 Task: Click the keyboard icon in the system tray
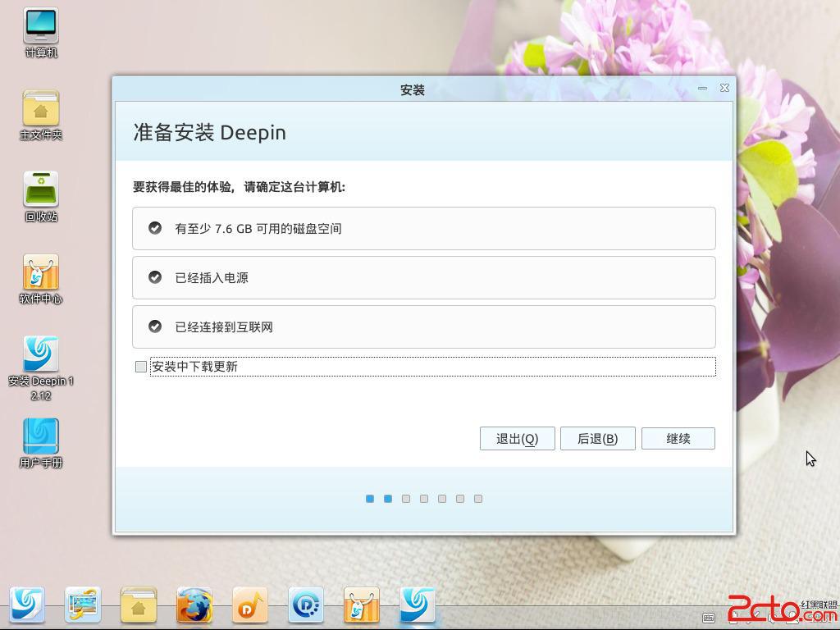click(x=708, y=619)
